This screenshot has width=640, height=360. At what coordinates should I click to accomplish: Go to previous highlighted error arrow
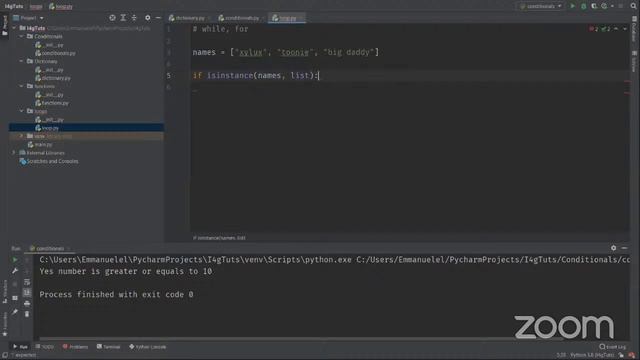616,29
